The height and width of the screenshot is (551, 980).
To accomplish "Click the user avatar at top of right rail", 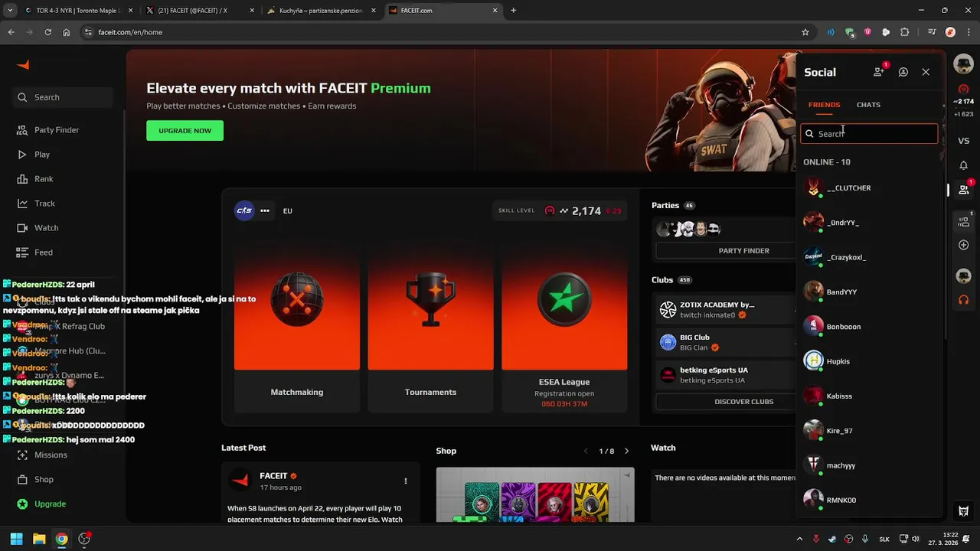I will click(963, 65).
